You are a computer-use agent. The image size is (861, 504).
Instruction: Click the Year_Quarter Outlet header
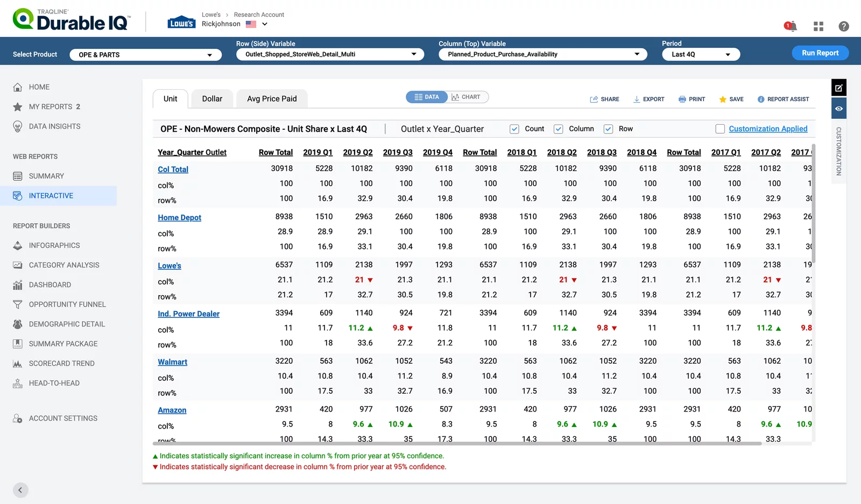192,152
